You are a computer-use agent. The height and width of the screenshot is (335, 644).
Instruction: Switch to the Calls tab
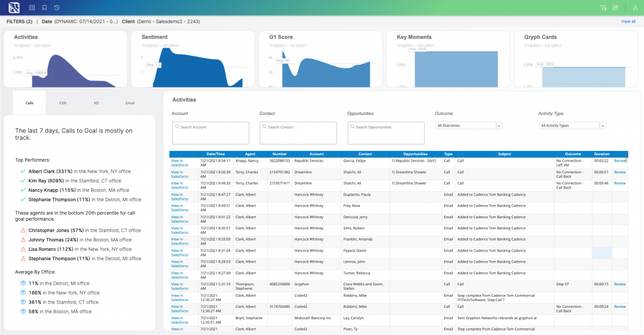(x=29, y=103)
